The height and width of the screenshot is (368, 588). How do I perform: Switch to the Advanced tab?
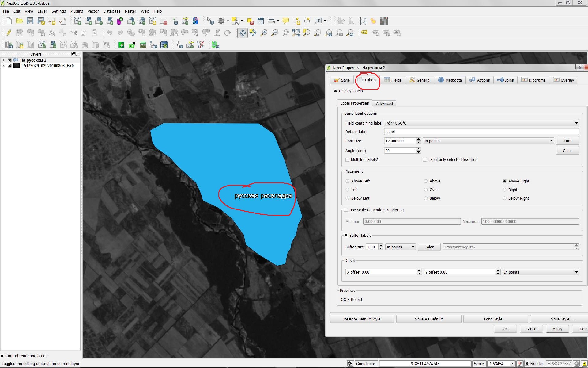[x=384, y=103]
